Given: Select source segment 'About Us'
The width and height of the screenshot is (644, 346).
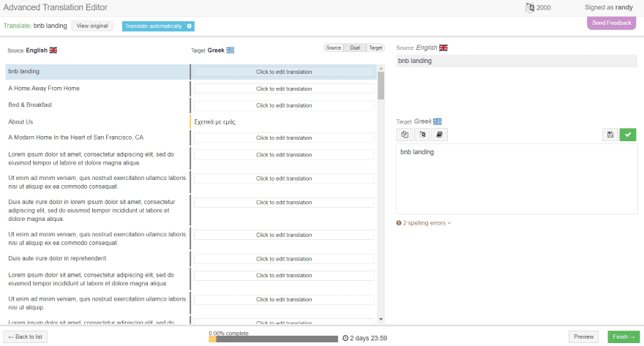Looking at the screenshot, I should (20, 122).
